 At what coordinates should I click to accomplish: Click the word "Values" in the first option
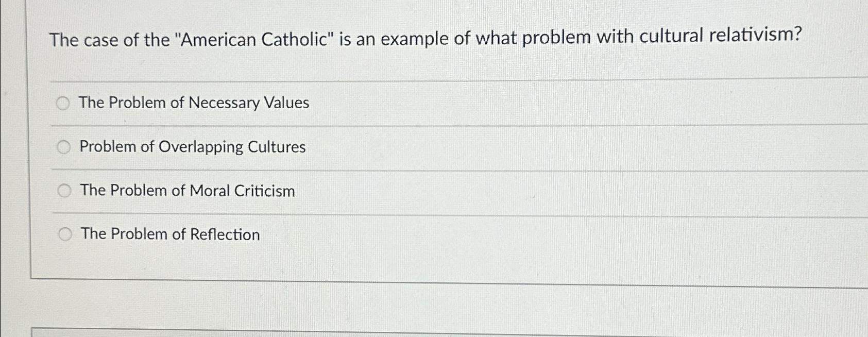(286, 102)
